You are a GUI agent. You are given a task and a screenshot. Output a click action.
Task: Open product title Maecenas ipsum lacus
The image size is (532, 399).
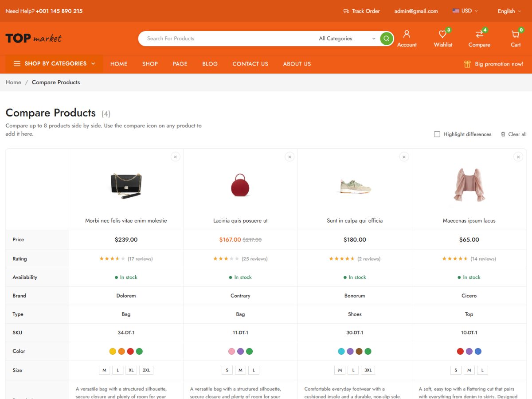pos(469,221)
